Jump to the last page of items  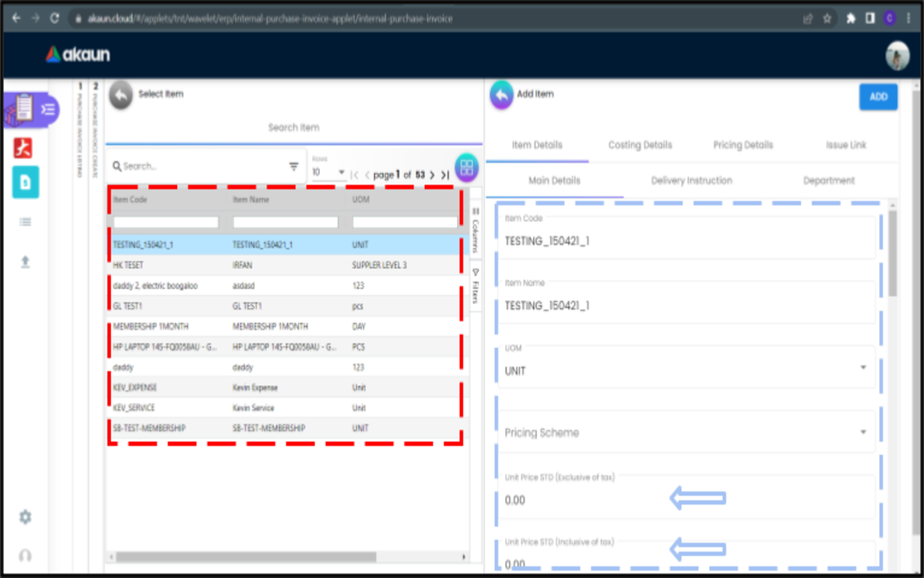pos(445,175)
